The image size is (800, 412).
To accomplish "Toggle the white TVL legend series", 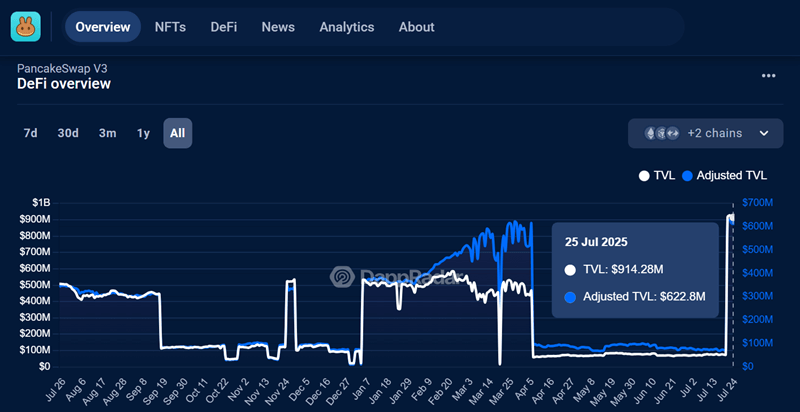I will [x=657, y=176].
